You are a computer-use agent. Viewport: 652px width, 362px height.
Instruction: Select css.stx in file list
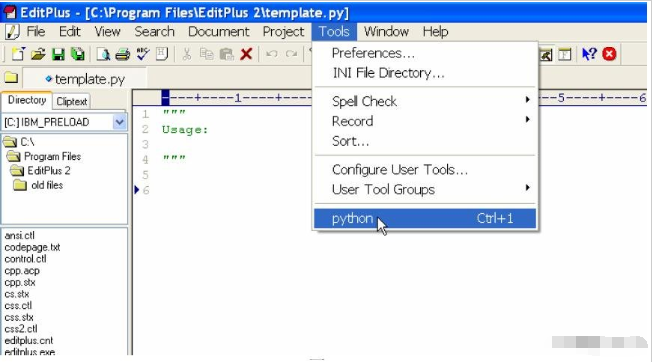tap(19, 317)
